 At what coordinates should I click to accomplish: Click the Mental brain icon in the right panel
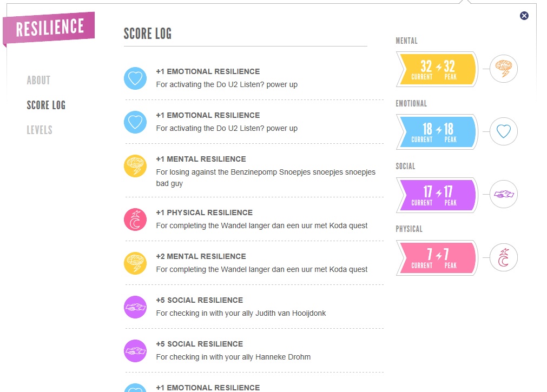pyautogui.click(x=504, y=69)
